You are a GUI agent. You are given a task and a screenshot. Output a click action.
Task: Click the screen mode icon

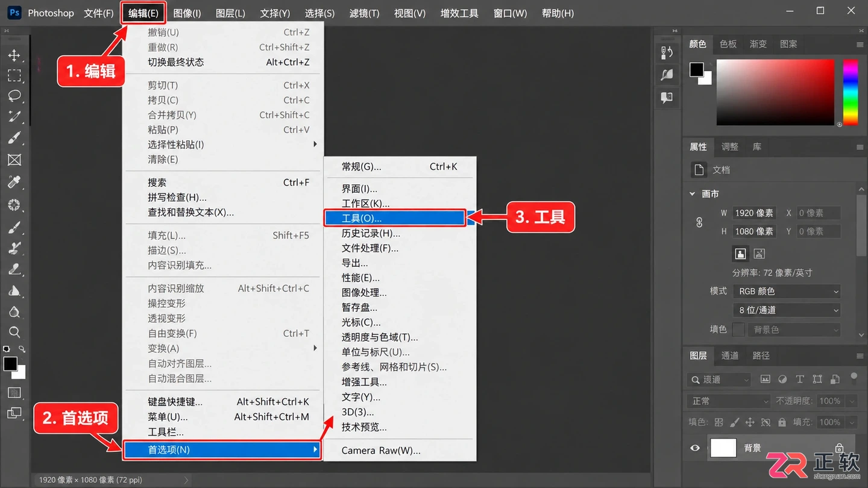coord(14,413)
